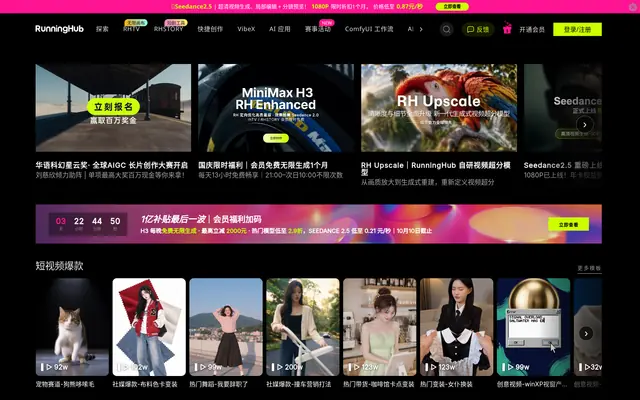
Task: Open the 探索 nav item
Action: point(102,29)
